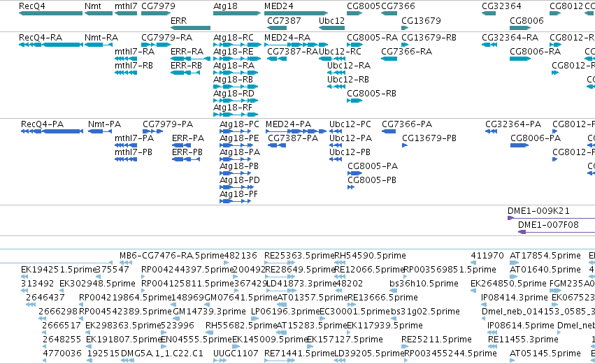Click the CG32364-PA protein label
This screenshot has height=364, width=595.
(513, 124)
